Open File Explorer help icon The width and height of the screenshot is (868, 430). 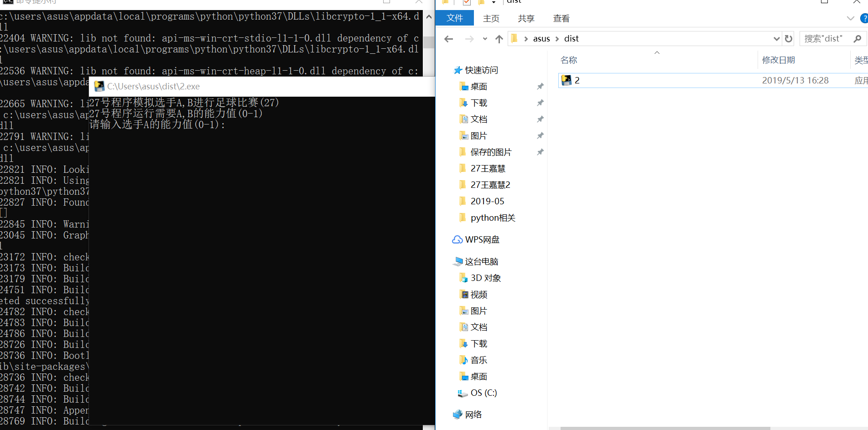point(864,18)
